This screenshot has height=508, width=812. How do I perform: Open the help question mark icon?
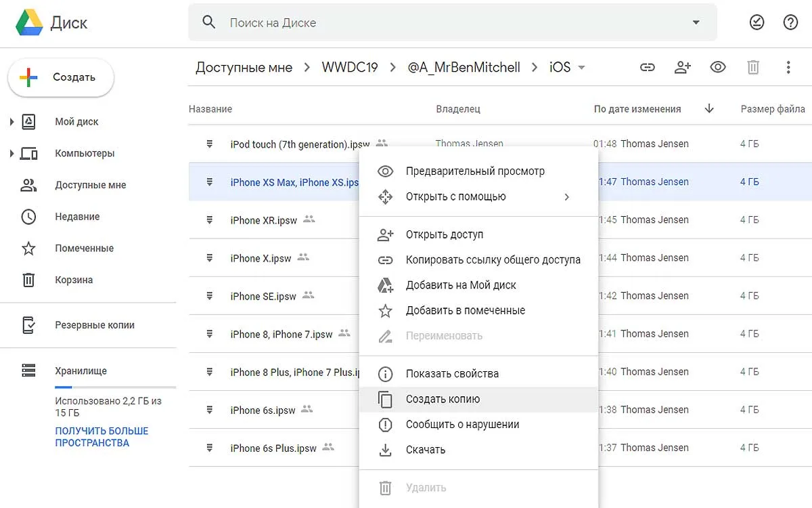(790, 22)
